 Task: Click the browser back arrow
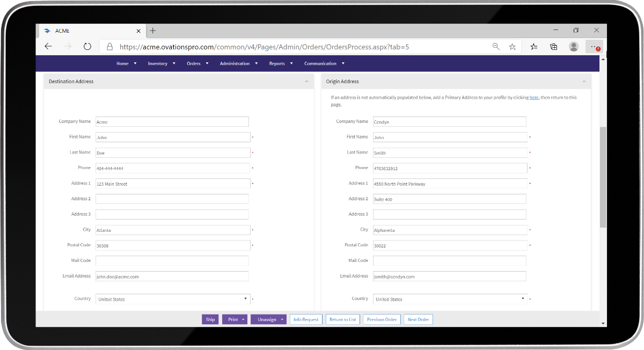pos(48,47)
